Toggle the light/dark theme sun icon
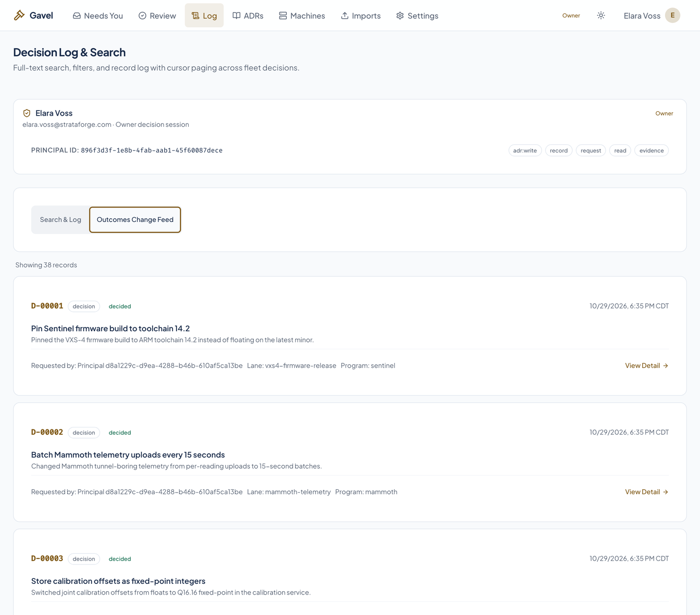700x615 pixels. click(x=601, y=16)
